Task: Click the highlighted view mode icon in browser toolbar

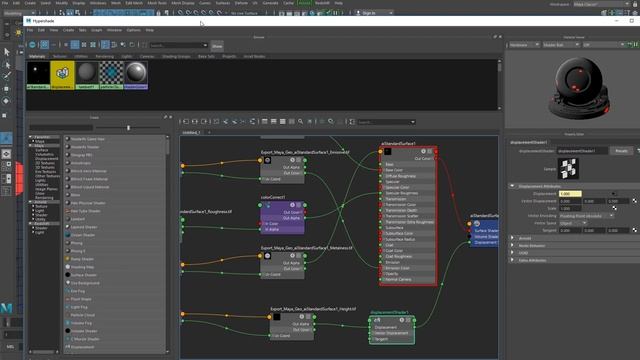Action: coord(75,45)
